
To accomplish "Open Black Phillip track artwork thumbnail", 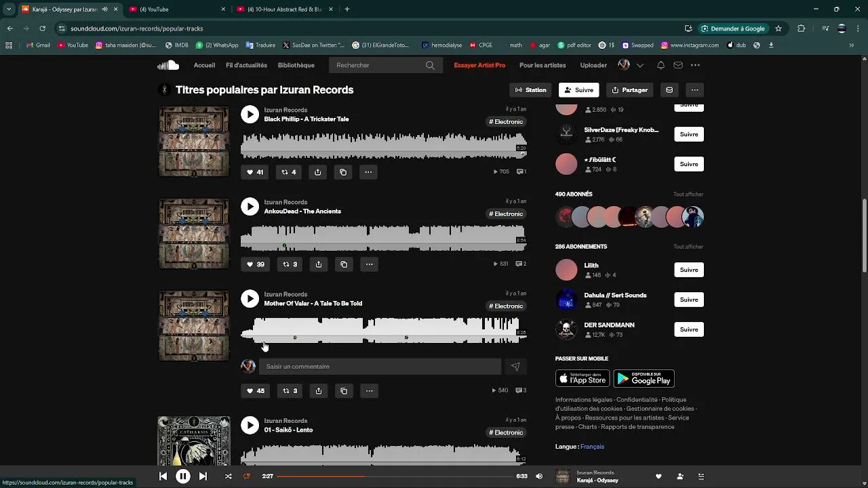I will [x=194, y=142].
